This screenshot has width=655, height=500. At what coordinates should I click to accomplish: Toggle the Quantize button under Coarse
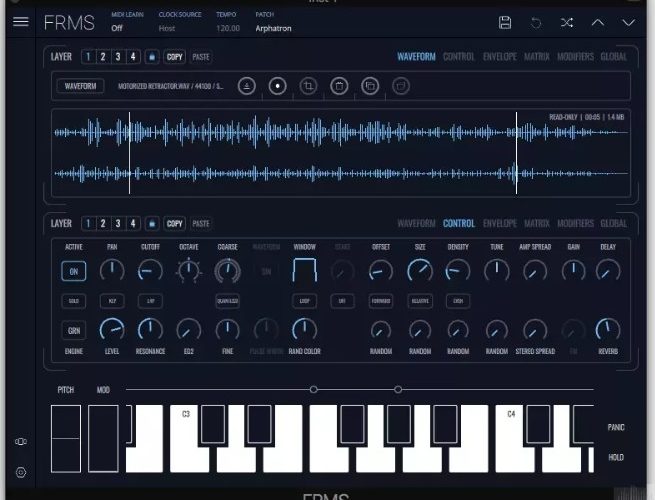click(x=227, y=301)
